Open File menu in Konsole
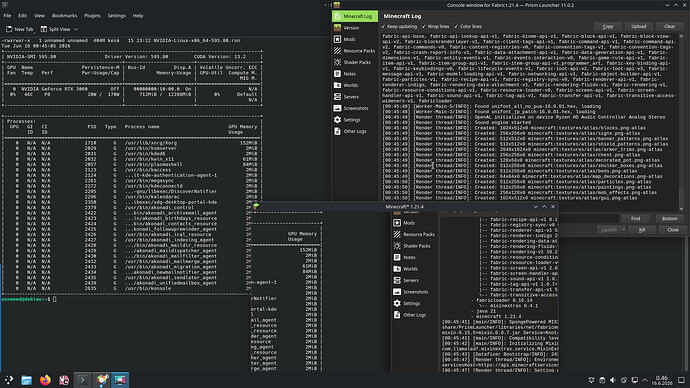The image size is (690, 388). point(7,15)
